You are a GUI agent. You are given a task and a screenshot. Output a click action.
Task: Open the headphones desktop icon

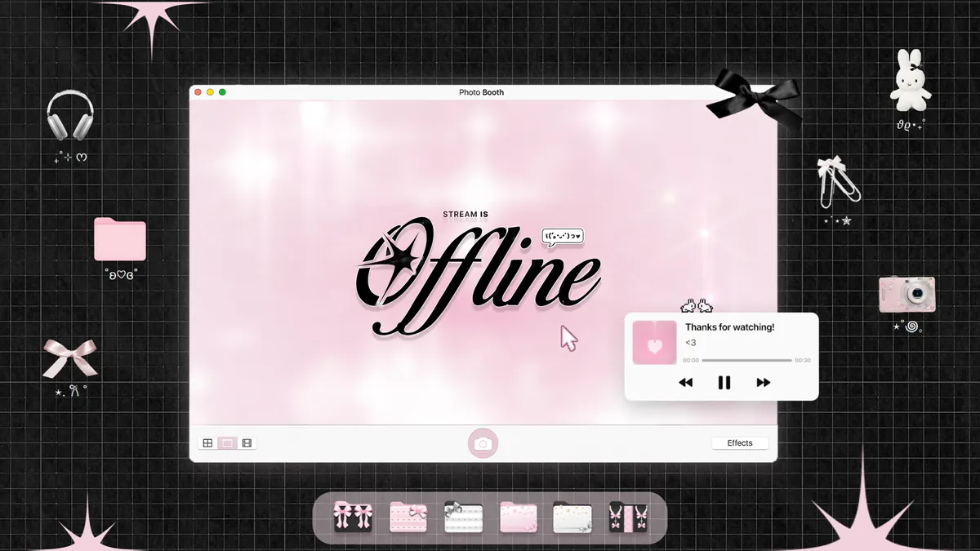(x=70, y=115)
